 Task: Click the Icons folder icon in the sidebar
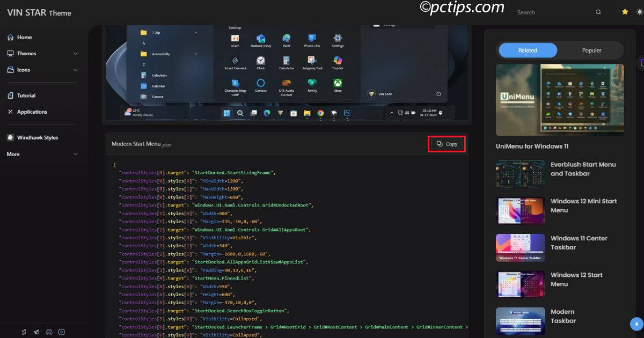point(10,70)
